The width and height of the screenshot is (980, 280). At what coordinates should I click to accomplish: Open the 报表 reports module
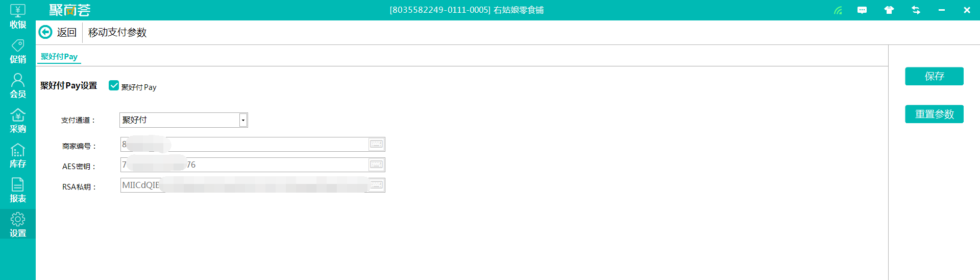coord(18,191)
